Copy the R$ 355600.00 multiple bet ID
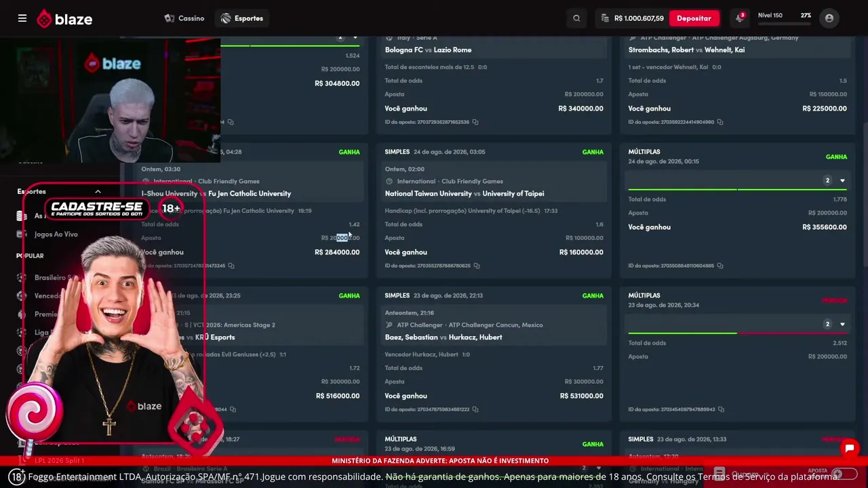868x488 pixels. coord(719,266)
